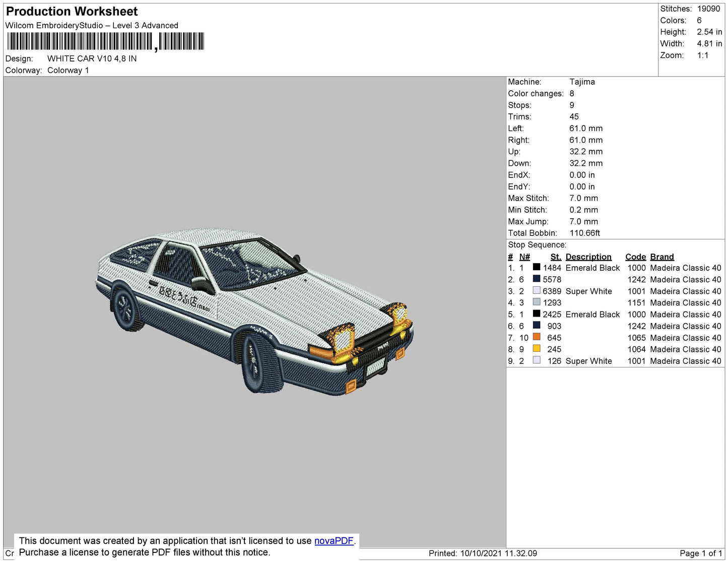
Task: Click the Max Jump value '7.0 mm'
Action: [x=584, y=221]
